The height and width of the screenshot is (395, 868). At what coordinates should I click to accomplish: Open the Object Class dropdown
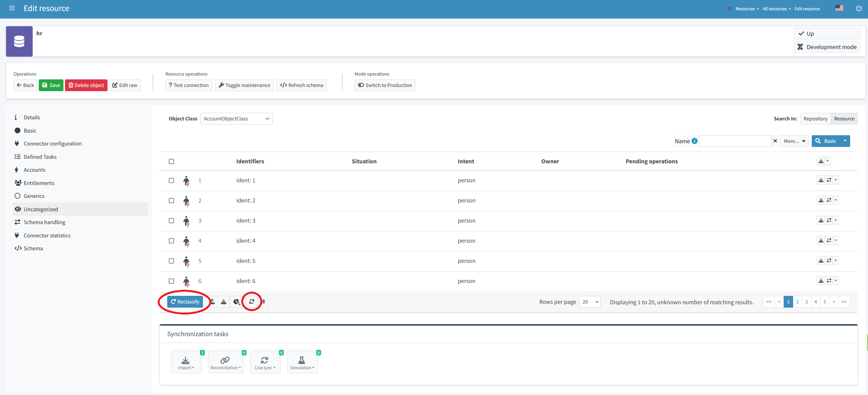236,118
